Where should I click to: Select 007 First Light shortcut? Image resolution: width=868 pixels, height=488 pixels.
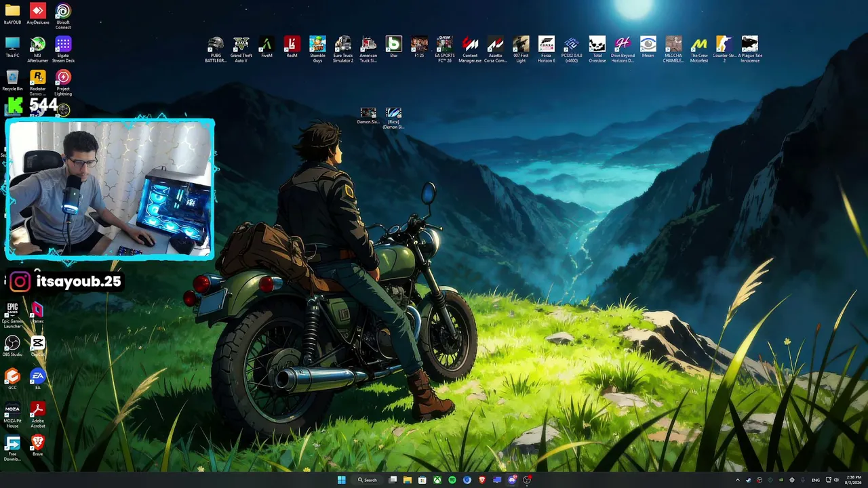tap(521, 49)
